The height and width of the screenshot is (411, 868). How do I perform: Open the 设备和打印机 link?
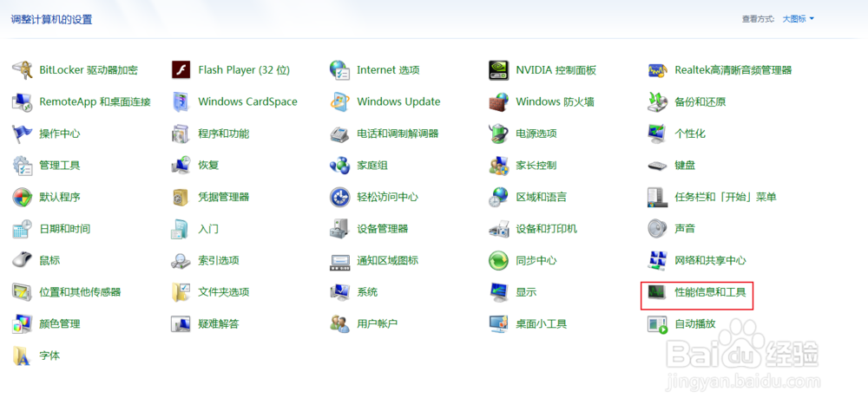point(546,228)
